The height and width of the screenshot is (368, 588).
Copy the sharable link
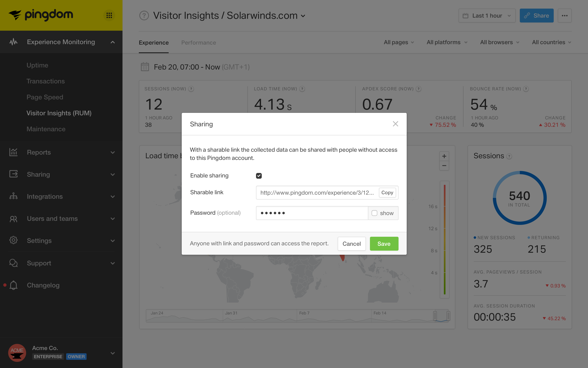click(387, 193)
